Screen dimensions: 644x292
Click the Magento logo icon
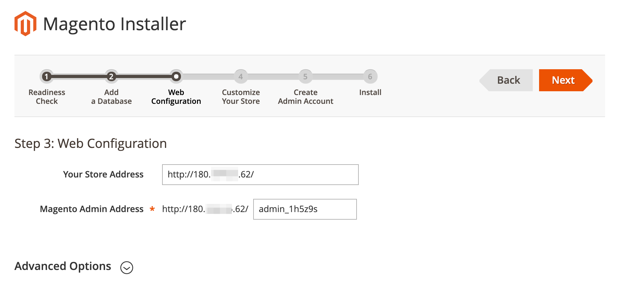click(25, 24)
